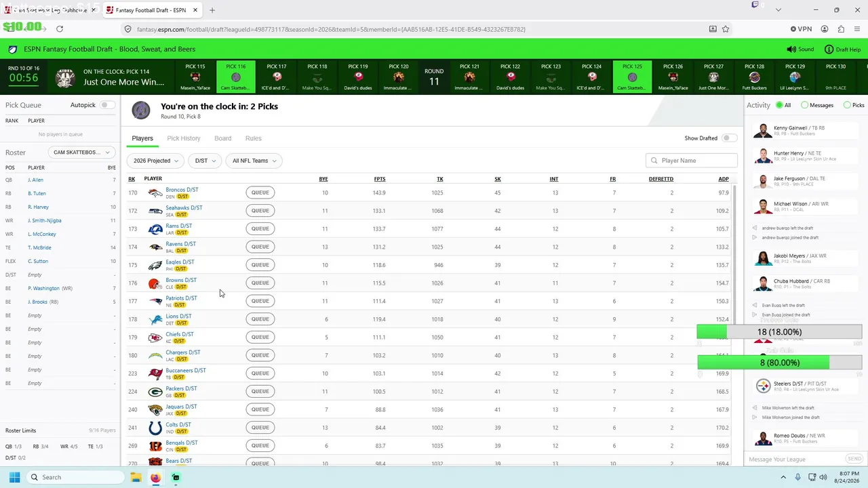
Task: Click the Eagles D/ST team logo
Action: pos(155,265)
